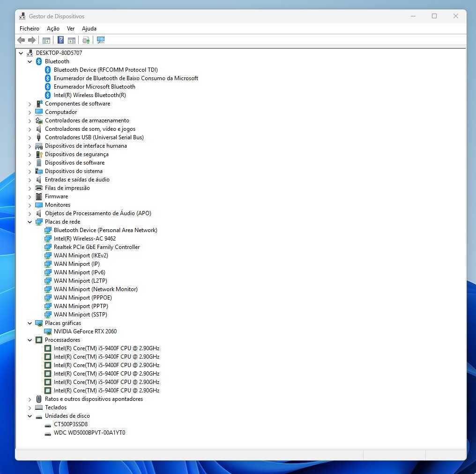Collapse the Placas de rede category
The image size is (476, 474).
[30, 222]
